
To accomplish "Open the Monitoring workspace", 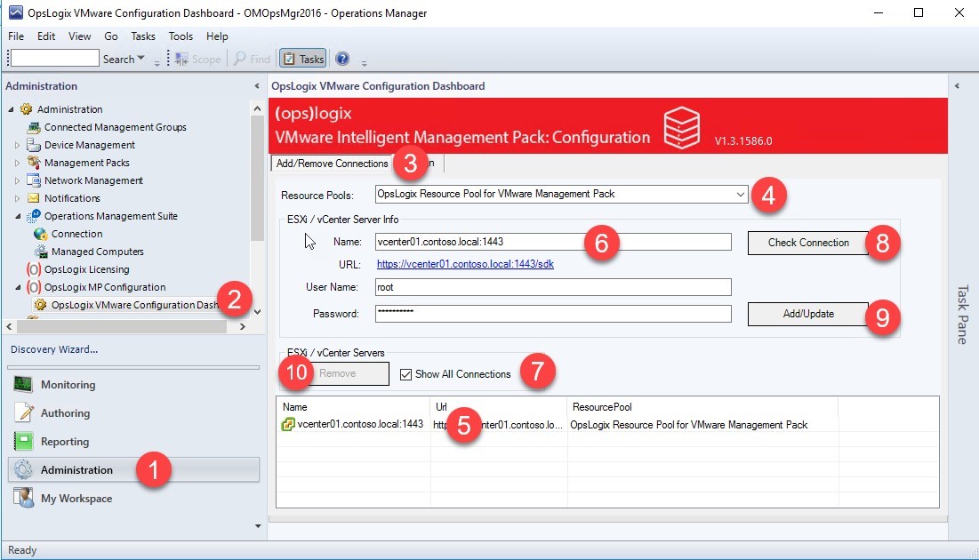I will pos(68,385).
